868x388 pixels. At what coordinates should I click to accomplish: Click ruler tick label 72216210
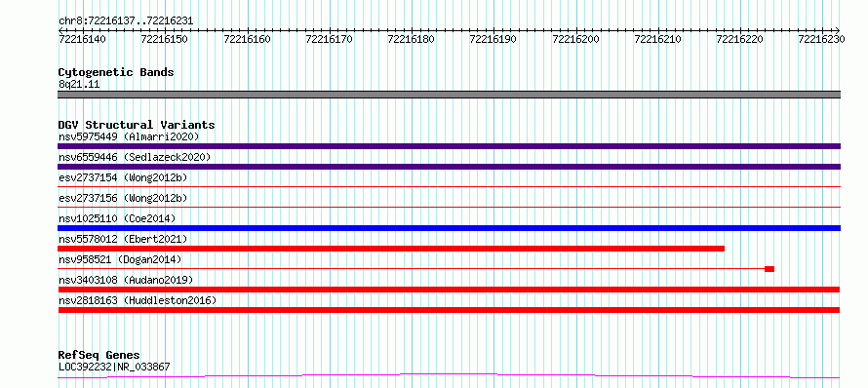pyautogui.click(x=658, y=39)
